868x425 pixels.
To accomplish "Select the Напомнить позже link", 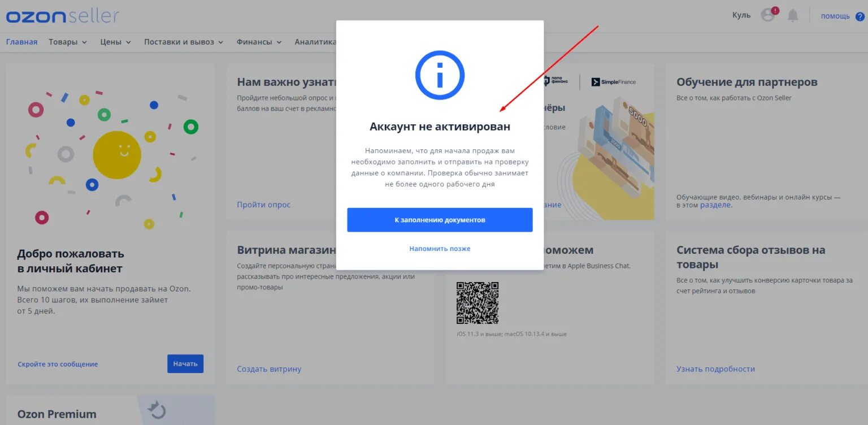I will pos(440,249).
